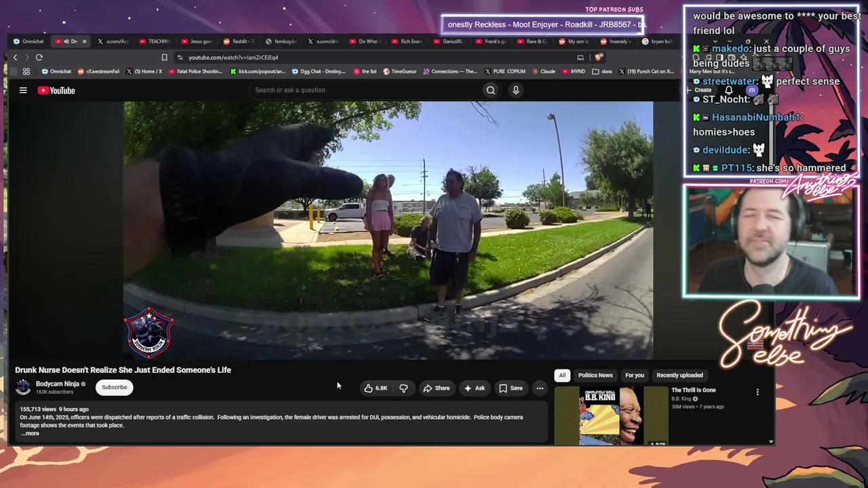The image size is (868, 488).
Task: Click the Brave shields icon
Action: [x=597, y=58]
